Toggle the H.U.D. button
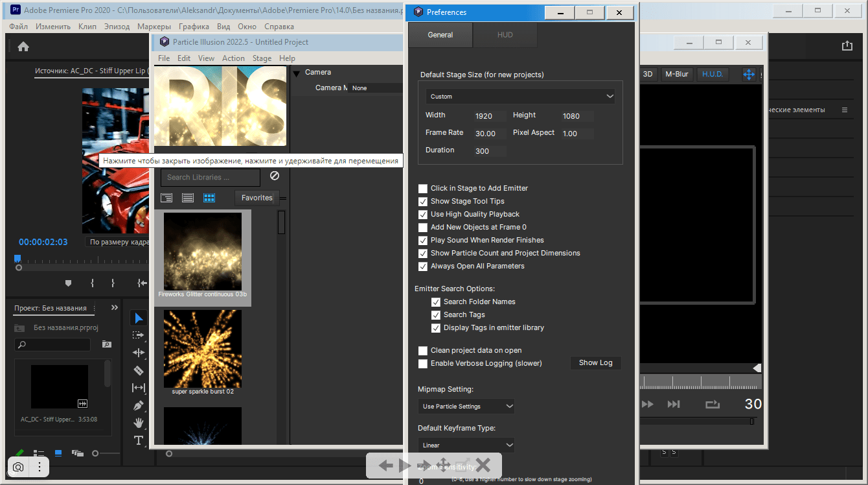This screenshot has width=868, height=485. (x=713, y=74)
